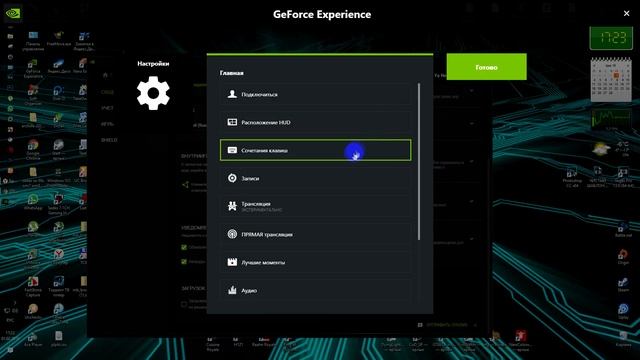Open Лучшие моменты highlights settings

coord(315,262)
